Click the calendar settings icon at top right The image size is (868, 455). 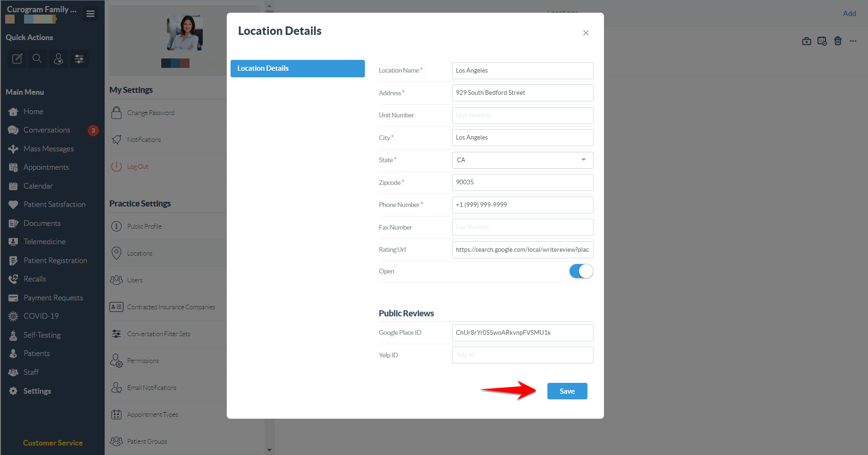(x=822, y=41)
